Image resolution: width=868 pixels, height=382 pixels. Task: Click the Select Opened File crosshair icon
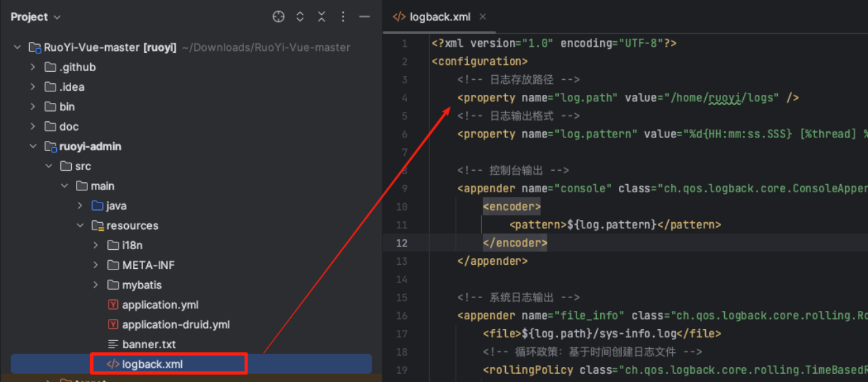[279, 17]
